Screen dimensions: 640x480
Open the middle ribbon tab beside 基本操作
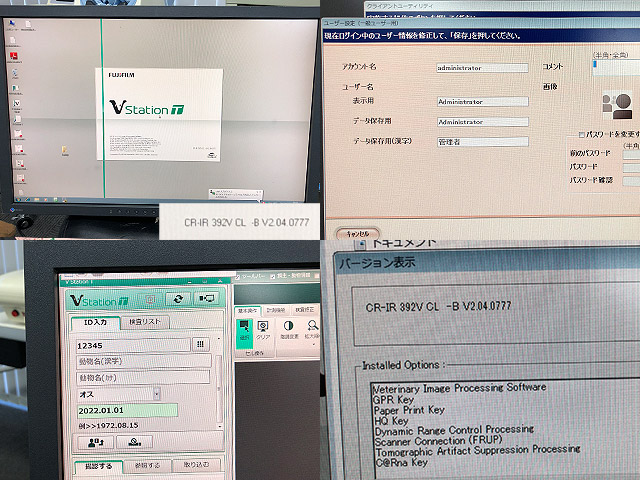click(276, 310)
